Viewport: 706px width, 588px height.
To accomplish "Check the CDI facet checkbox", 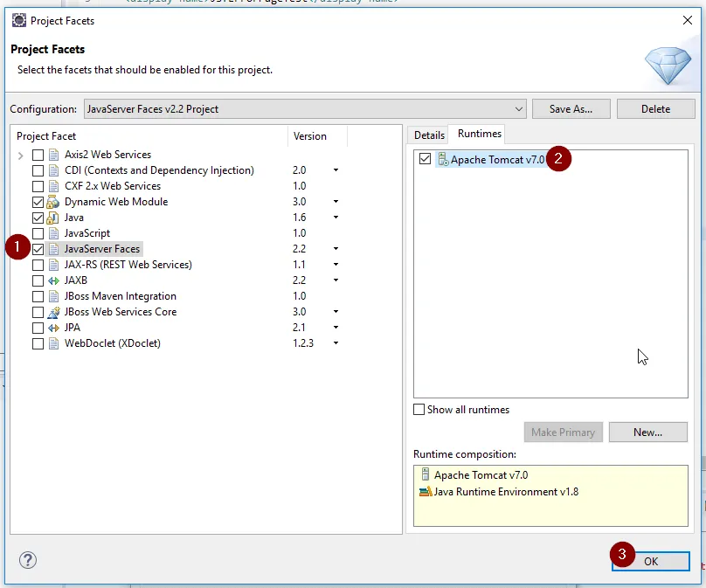I will tap(38, 170).
